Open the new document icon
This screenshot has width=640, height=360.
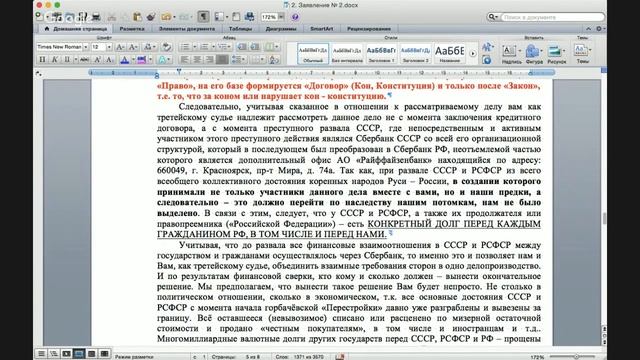pos(40,17)
